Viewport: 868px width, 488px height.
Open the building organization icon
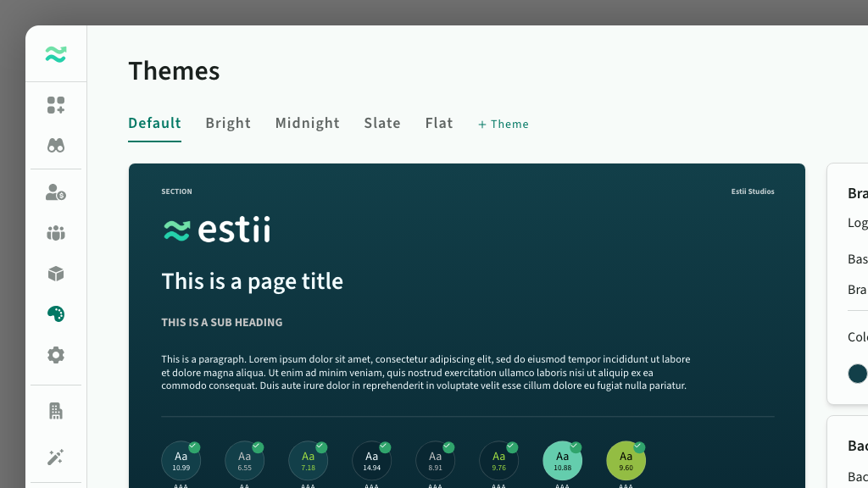pyautogui.click(x=56, y=411)
